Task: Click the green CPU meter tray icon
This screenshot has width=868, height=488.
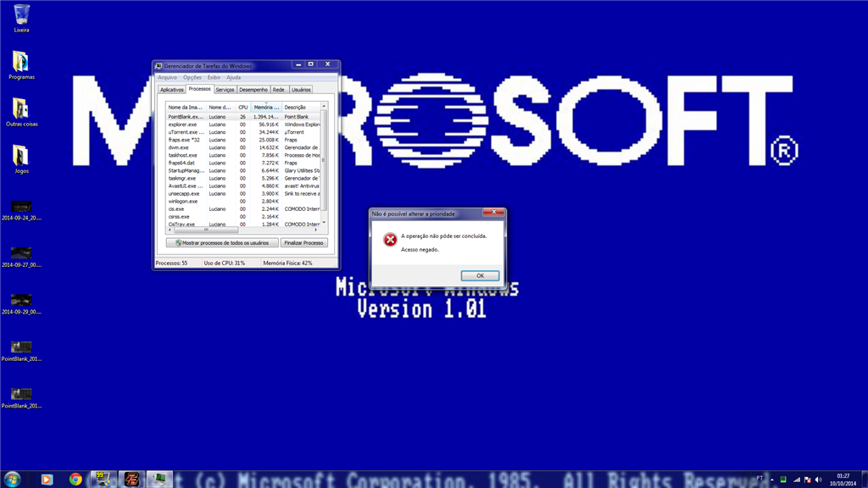Action: (x=783, y=480)
